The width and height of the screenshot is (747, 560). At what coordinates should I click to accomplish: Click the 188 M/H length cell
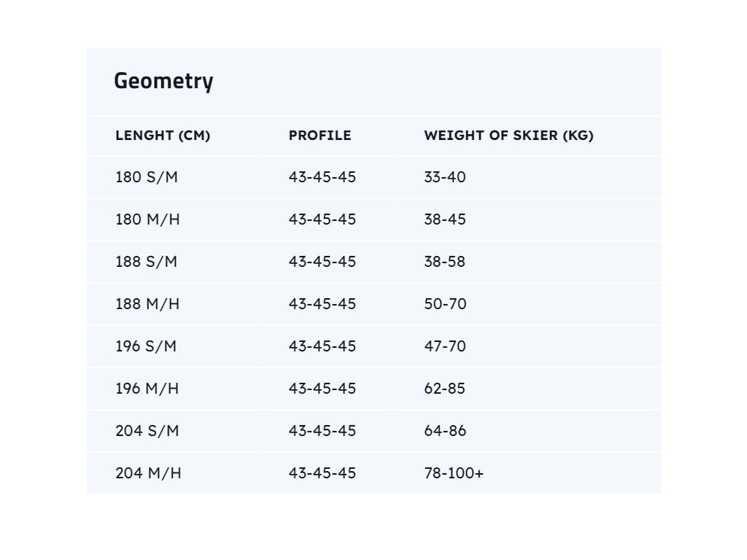pyautogui.click(x=147, y=304)
